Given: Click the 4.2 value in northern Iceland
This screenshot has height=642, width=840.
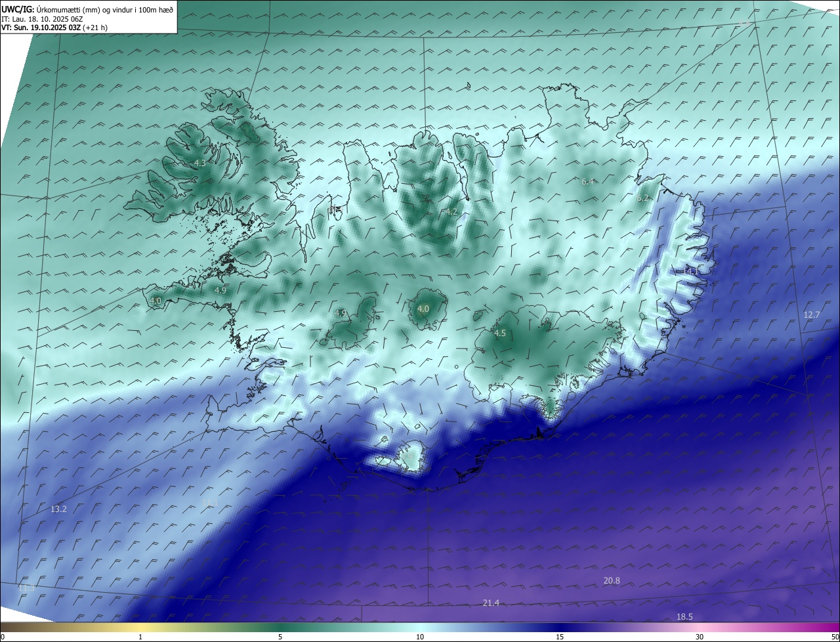Looking at the screenshot, I should click(451, 211).
